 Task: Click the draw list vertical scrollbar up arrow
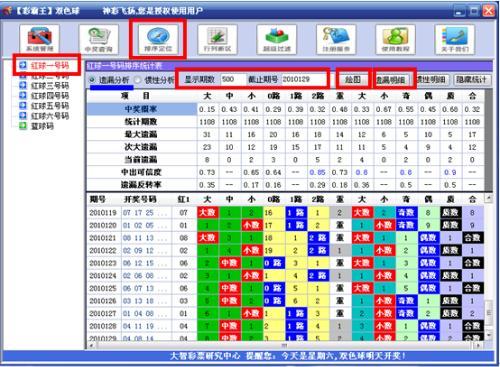(x=488, y=199)
